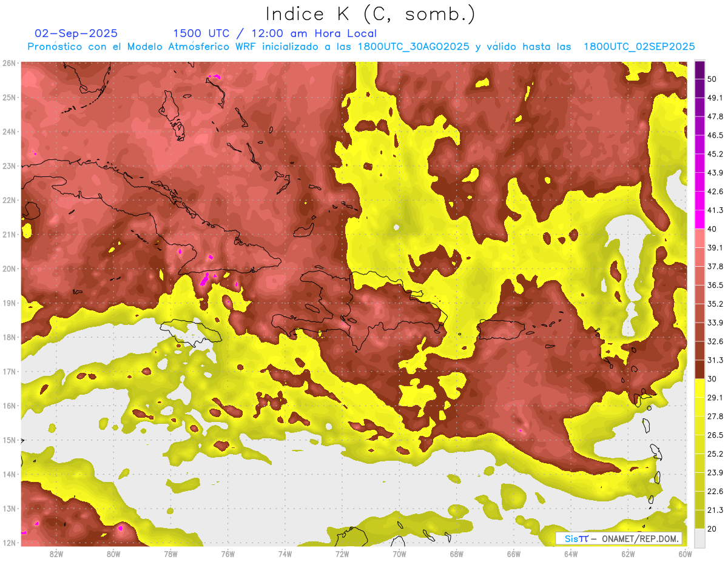Click the colorbar value "26.5"
This screenshot has height=562, width=728.
click(x=715, y=435)
